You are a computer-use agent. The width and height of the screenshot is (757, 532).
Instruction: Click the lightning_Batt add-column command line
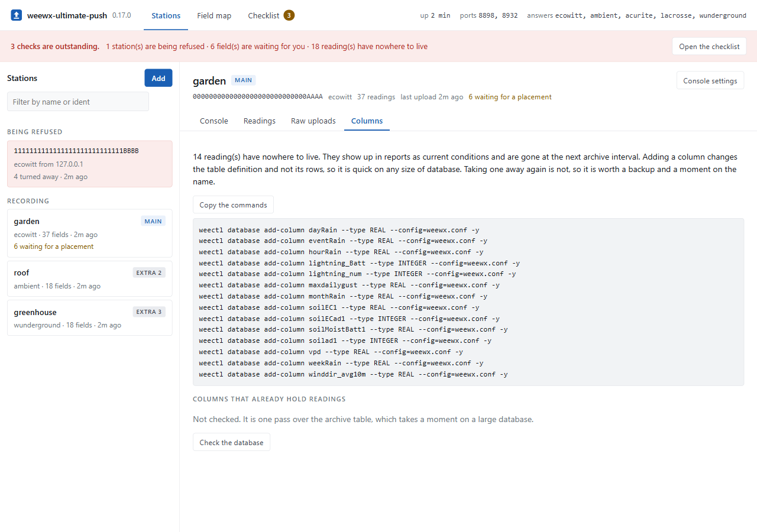(360, 263)
